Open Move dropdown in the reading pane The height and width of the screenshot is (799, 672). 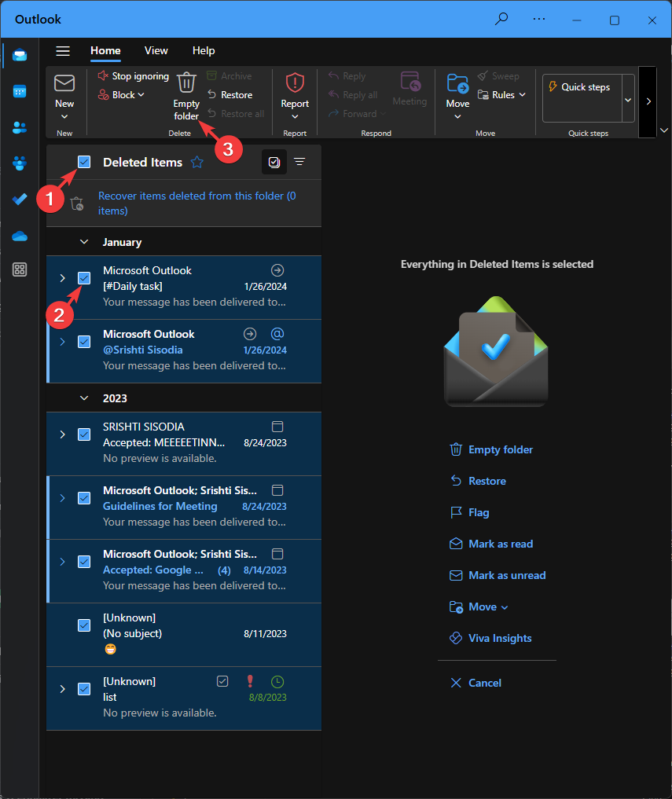pos(478,607)
